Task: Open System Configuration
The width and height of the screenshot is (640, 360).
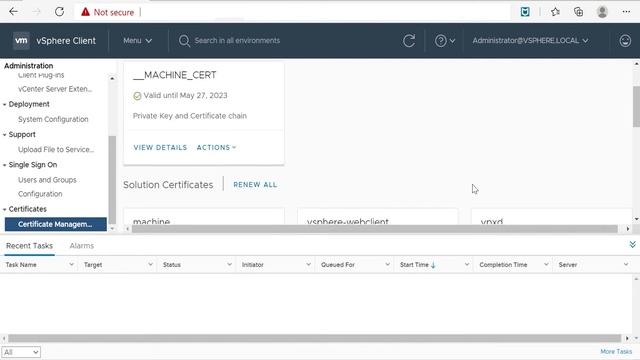Action: [x=53, y=119]
